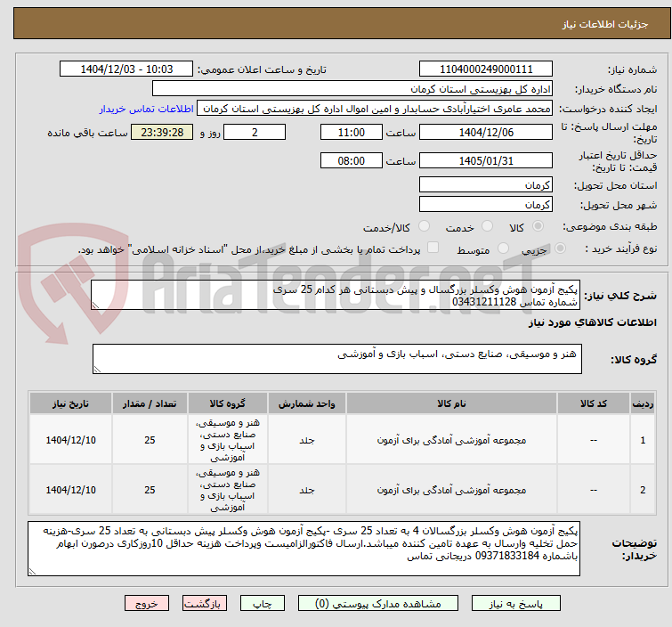Click the validity time field 08:00
Image resolution: width=672 pixels, height=627 pixels.
point(352,160)
